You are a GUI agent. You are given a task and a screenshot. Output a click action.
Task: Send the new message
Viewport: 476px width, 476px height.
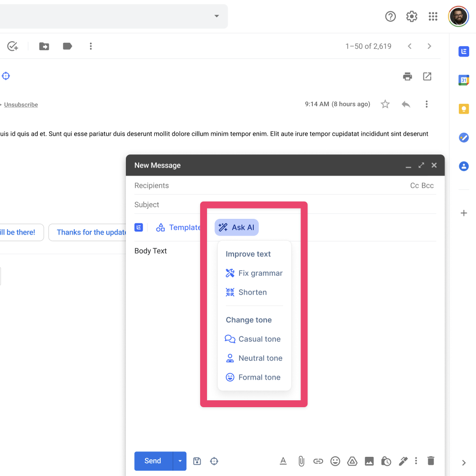[152, 461]
